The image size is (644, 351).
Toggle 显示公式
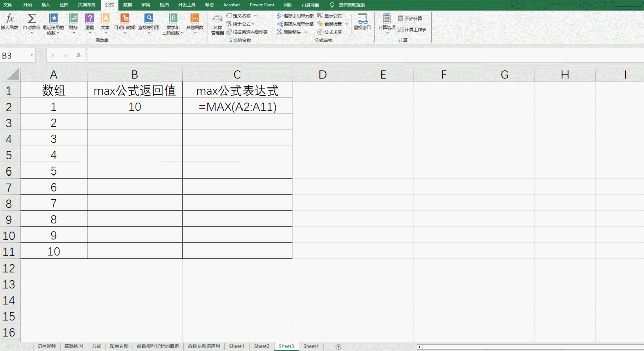330,16
